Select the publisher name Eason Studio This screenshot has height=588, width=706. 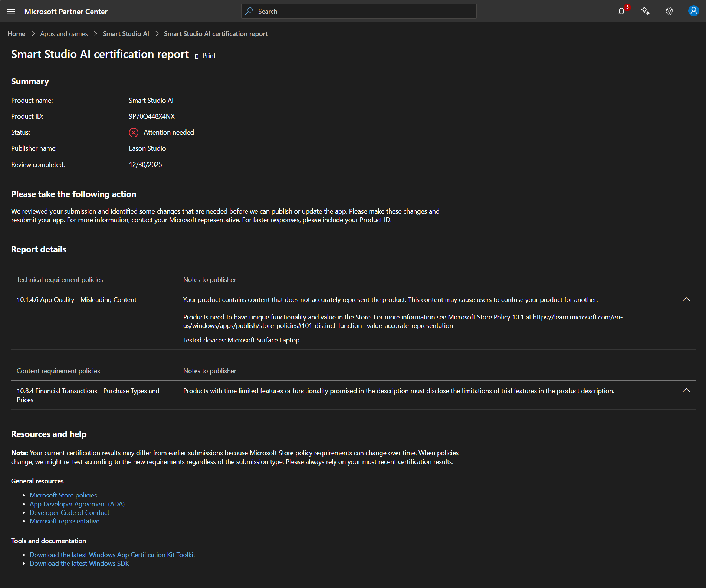[147, 148]
